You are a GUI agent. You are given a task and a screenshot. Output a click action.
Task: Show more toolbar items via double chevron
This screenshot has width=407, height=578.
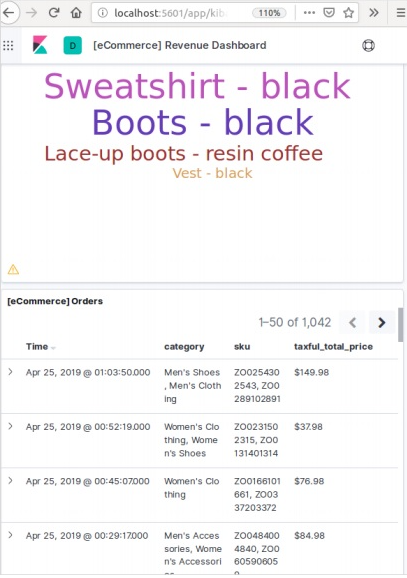click(x=374, y=13)
